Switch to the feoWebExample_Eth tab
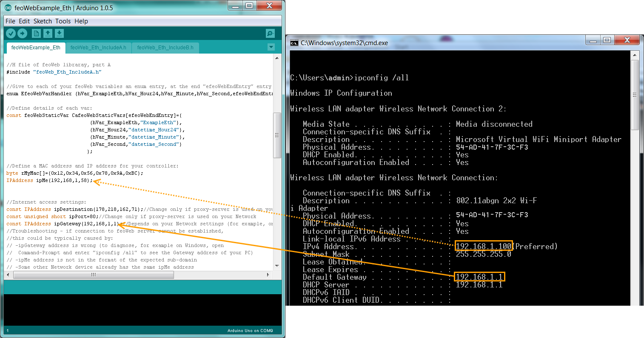 36,48
